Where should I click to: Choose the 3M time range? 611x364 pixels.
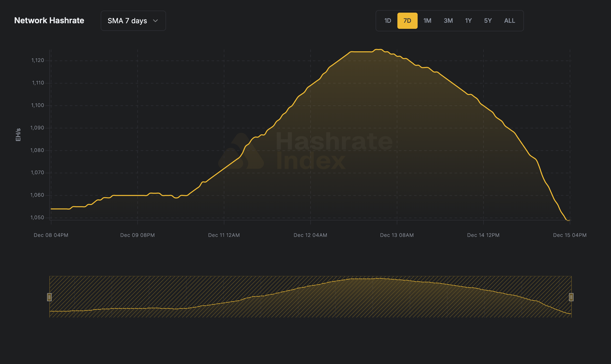click(448, 20)
